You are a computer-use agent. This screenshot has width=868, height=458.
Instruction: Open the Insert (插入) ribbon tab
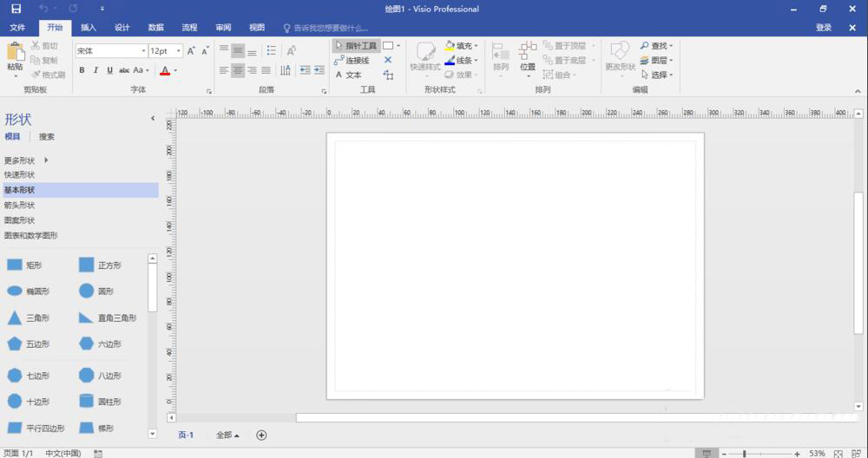pos(89,28)
